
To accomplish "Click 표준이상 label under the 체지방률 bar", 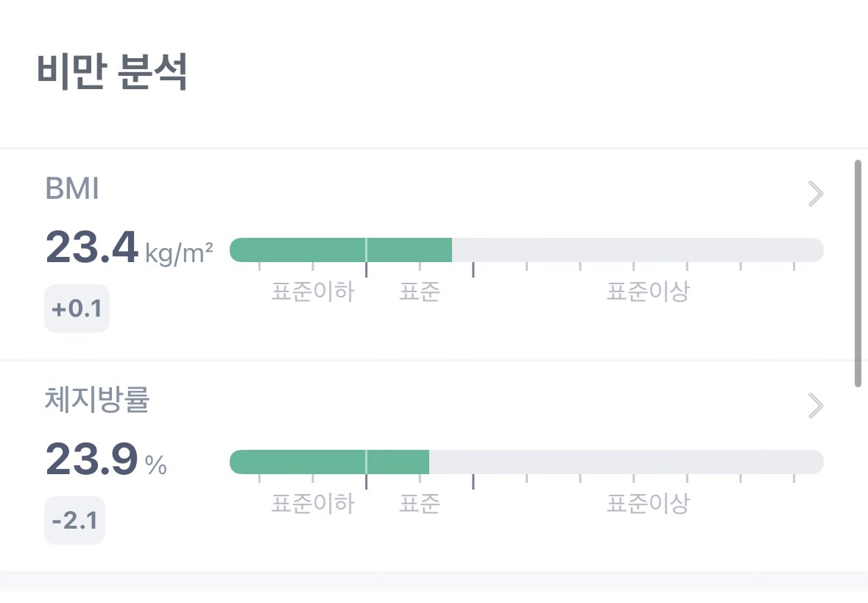I will 648,504.
